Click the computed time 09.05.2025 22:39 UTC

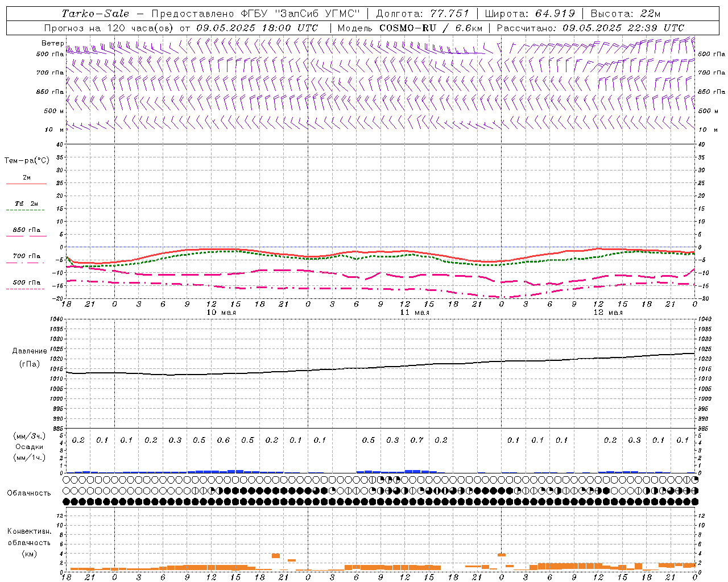coord(623,27)
